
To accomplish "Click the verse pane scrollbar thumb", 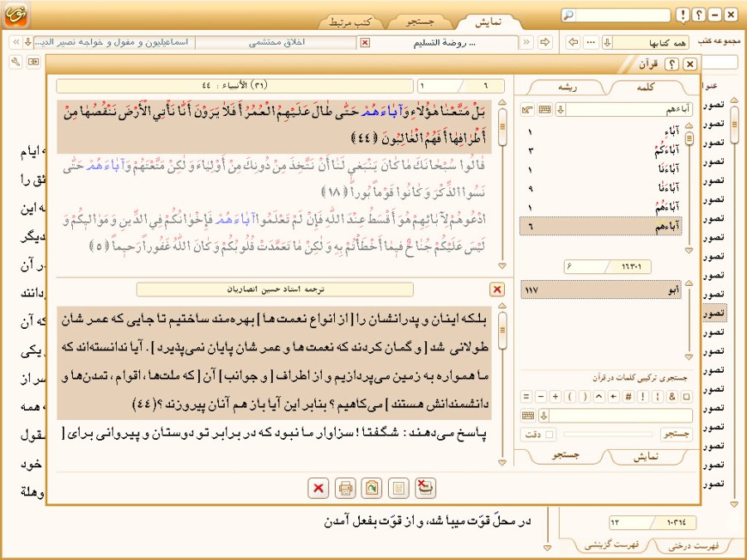I will [502, 127].
